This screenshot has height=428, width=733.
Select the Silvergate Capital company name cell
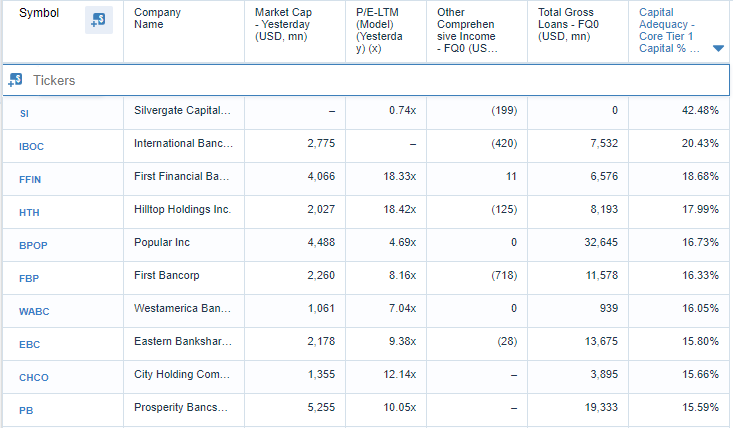183,110
